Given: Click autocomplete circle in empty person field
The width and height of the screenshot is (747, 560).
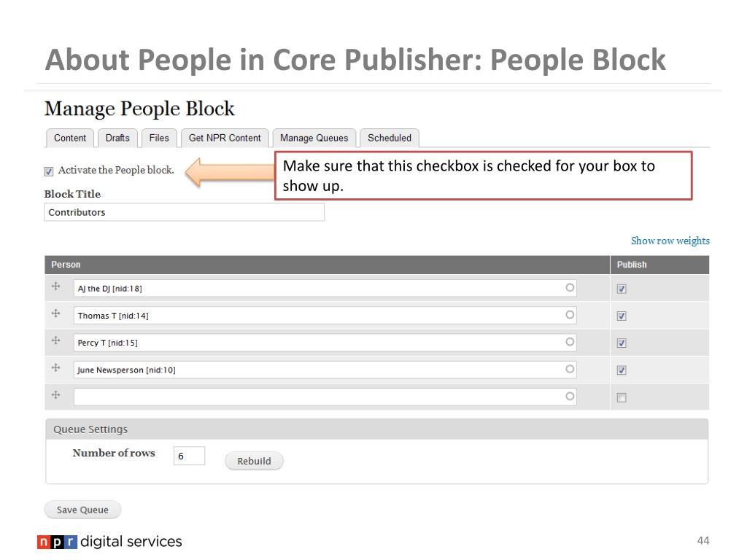Looking at the screenshot, I should (570, 396).
